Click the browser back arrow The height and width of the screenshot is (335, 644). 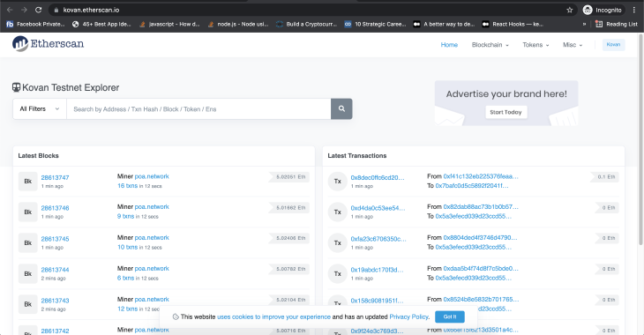point(10,10)
